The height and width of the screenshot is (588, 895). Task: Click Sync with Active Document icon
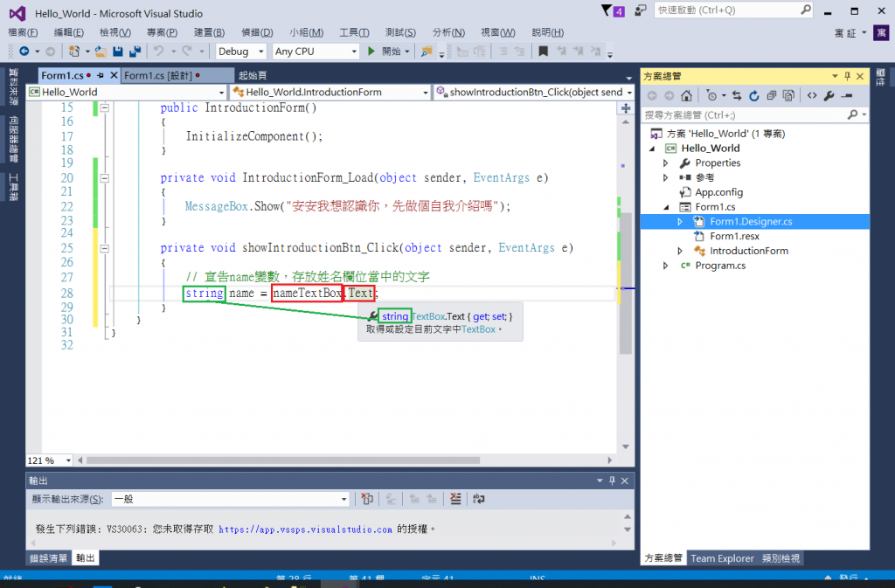pyautogui.click(x=737, y=95)
